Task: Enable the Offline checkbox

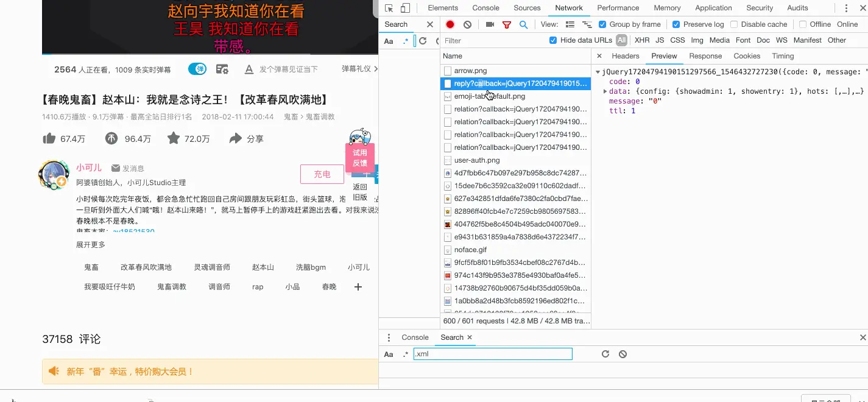Action: pyautogui.click(x=803, y=24)
